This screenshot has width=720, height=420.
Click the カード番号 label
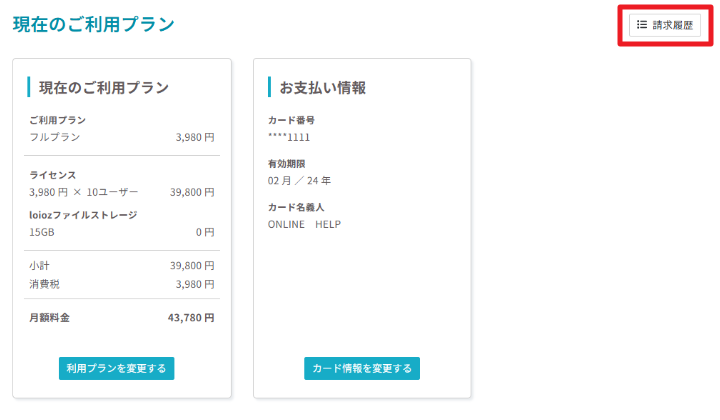tap(291, 120)
